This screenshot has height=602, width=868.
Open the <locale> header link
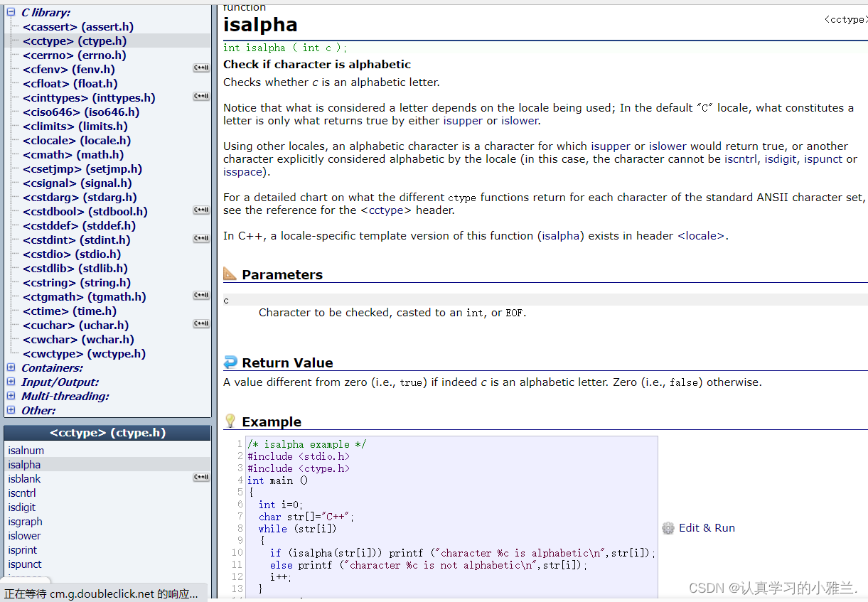pos(701,236)
